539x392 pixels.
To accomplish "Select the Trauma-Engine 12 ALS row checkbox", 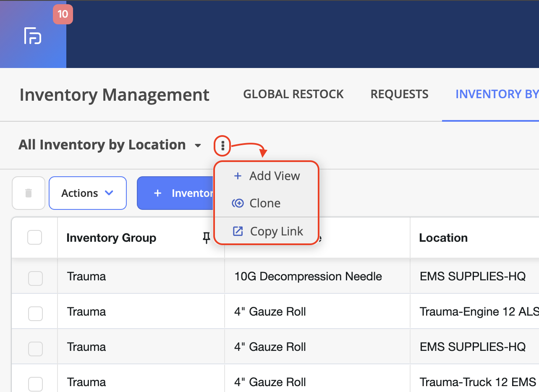I will [x=35, y=314].
